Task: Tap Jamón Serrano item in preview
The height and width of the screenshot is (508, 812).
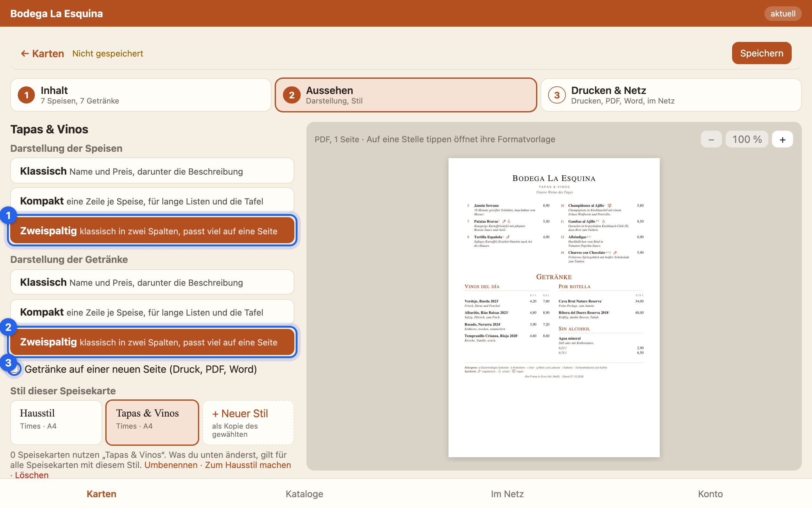Action: [486, 205]
